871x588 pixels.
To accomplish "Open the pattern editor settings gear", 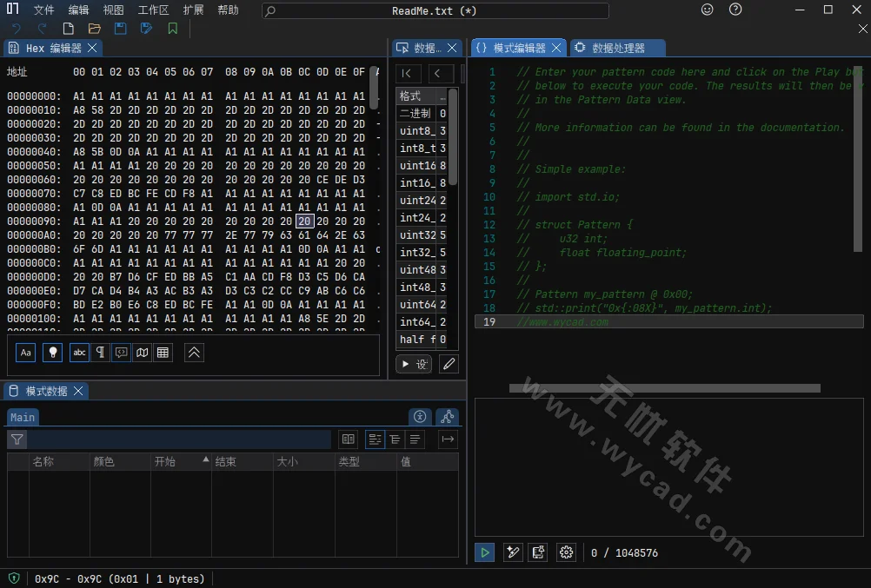I will [x=566, y=552].
